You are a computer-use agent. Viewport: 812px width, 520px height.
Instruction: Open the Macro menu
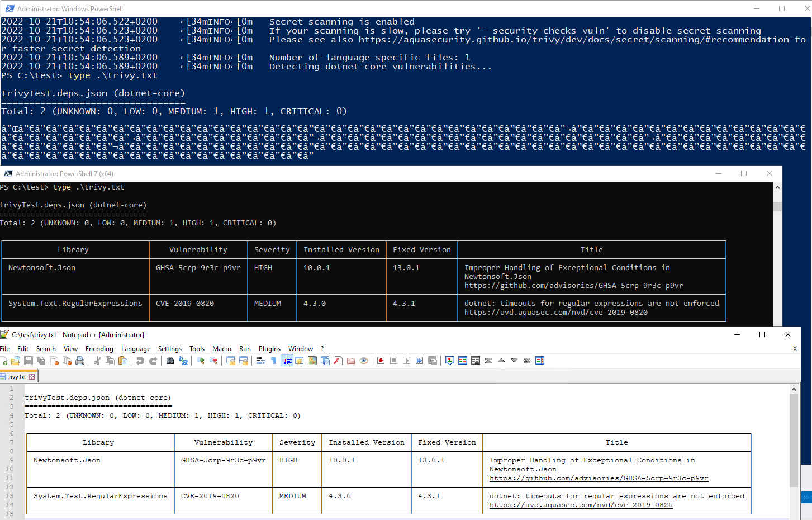pyautogui.click(x=222, y=348)
